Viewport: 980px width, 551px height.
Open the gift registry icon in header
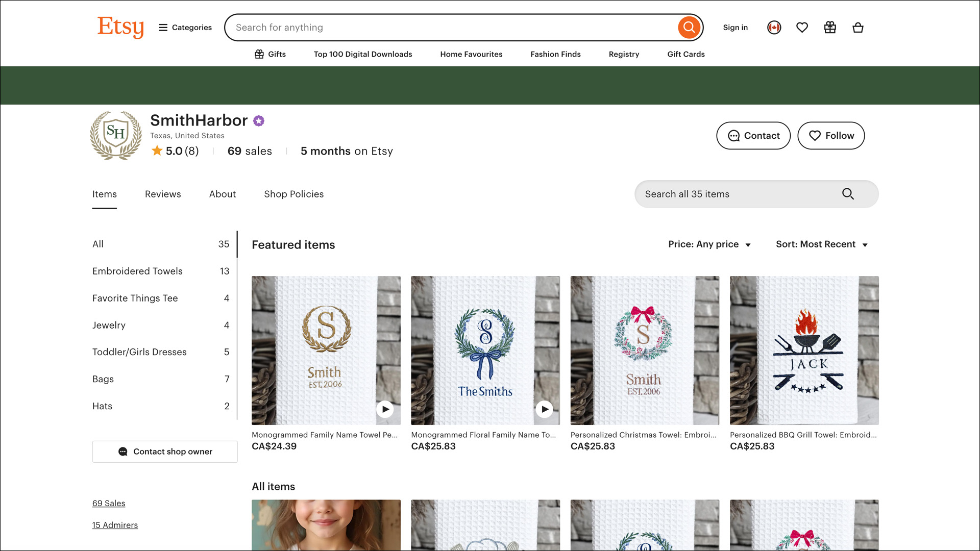(x=830, y=28)
